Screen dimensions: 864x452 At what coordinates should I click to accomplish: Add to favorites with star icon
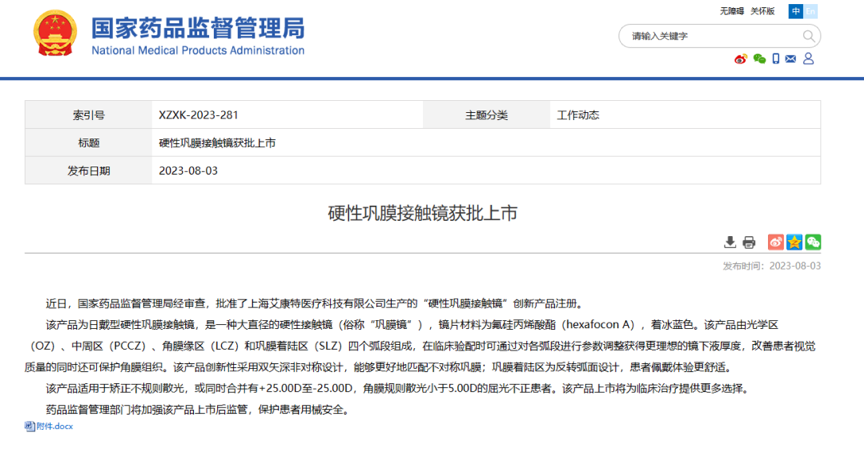pos(794,242)
